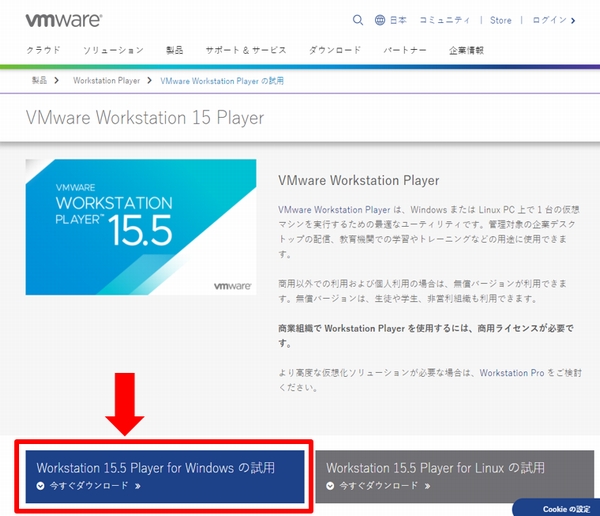
Task: Open the ダウンロード menu
Action: pyautogui.click(x=335, y=50)
